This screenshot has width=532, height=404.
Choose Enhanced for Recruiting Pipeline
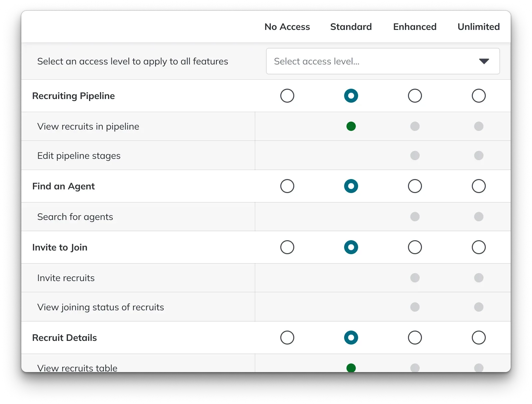click(415, 96)
